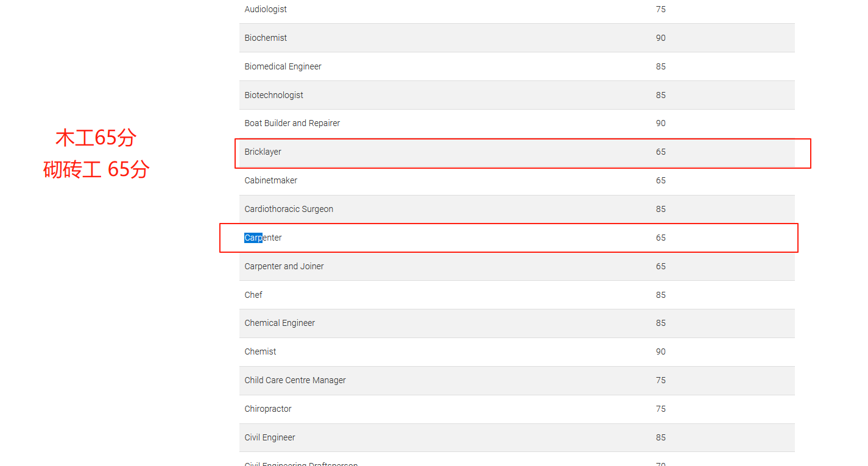Image resolution: width=868 pixels, height=466 pixels.
Task: Select the Biotechnologist occupation name
Action: [273, 95]
